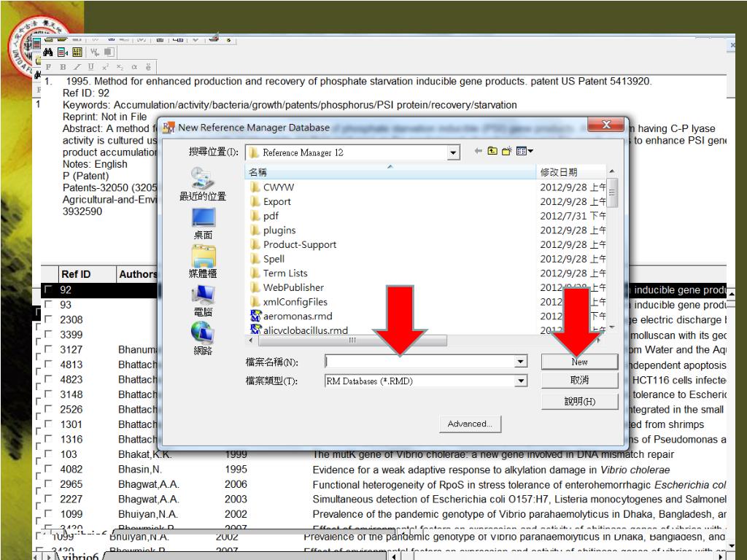Open Recent Places (最近的位置) in sidebar
The image size is (747, 560).
point(203,184)
